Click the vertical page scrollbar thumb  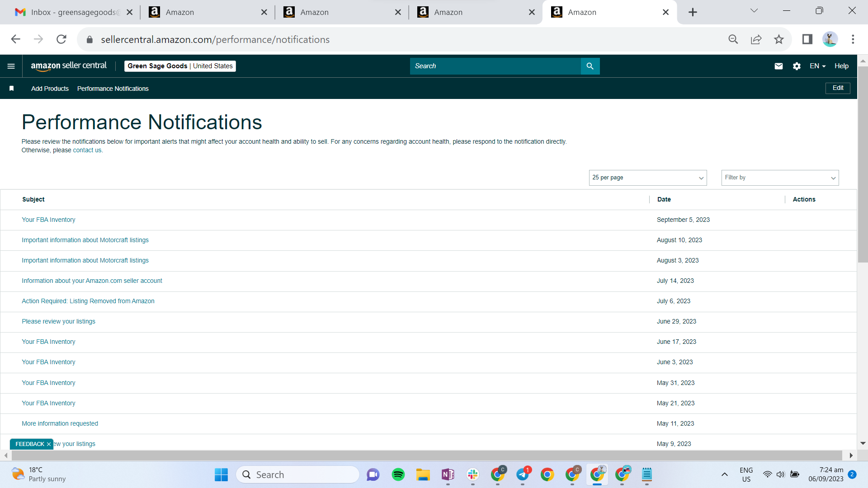point(863,164)
